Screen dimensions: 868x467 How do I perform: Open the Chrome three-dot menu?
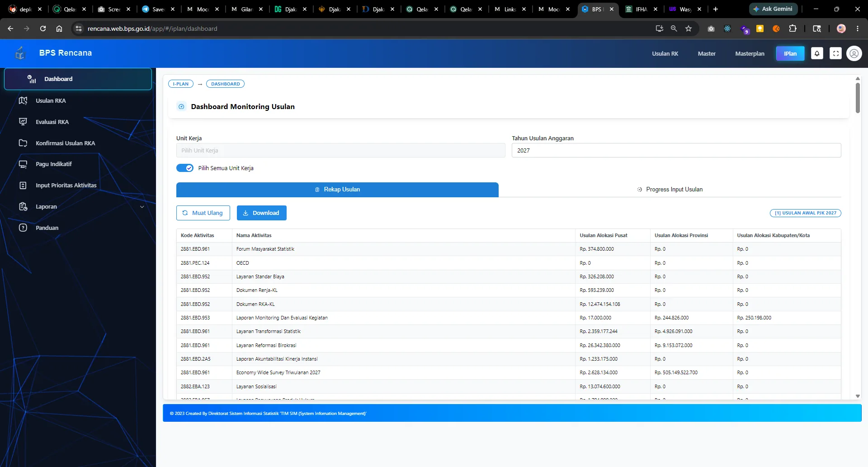[x=858, y=29]
